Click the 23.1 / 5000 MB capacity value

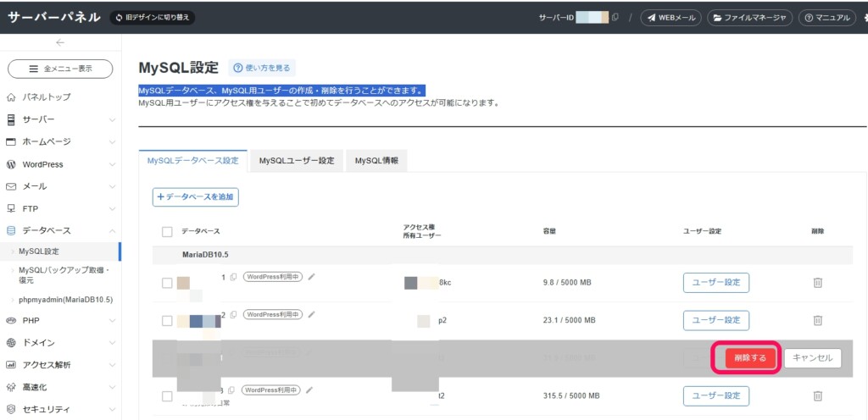pyautogui.click(x=570, y=321)
